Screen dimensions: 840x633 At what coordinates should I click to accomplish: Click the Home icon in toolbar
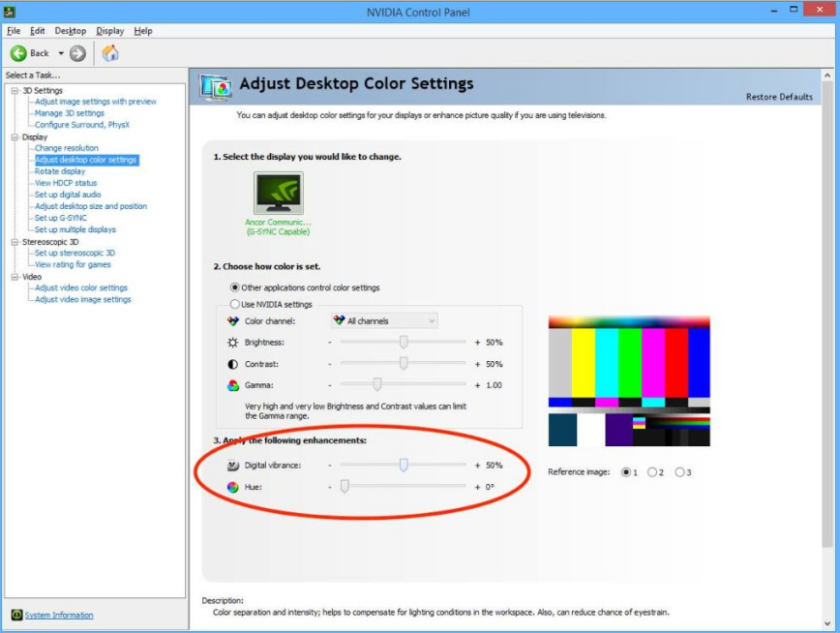[110, 53]
